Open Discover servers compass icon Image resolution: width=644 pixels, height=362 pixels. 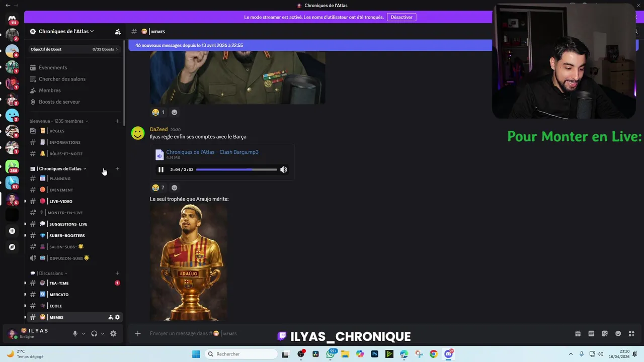pos(12,247)
